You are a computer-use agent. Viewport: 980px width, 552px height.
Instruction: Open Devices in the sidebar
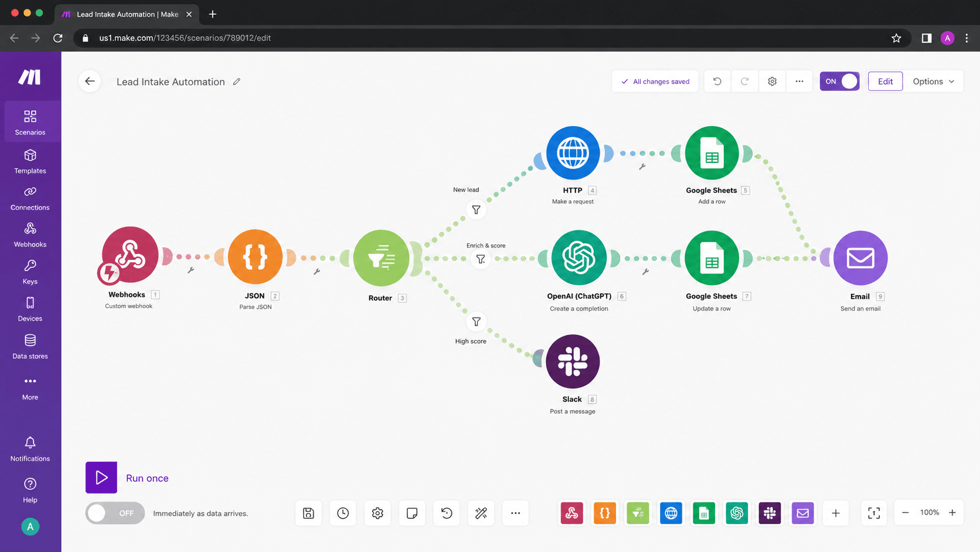(x=30, y=309)
